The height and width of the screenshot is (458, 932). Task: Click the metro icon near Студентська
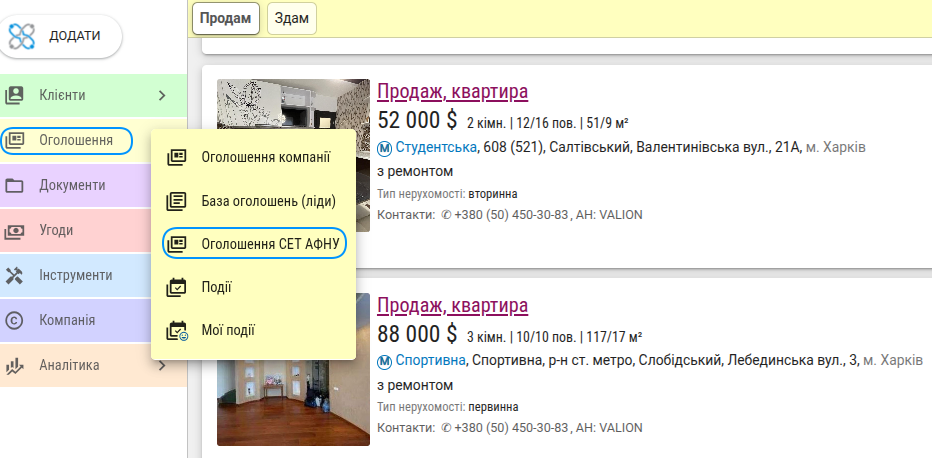[x=385, y=148]
